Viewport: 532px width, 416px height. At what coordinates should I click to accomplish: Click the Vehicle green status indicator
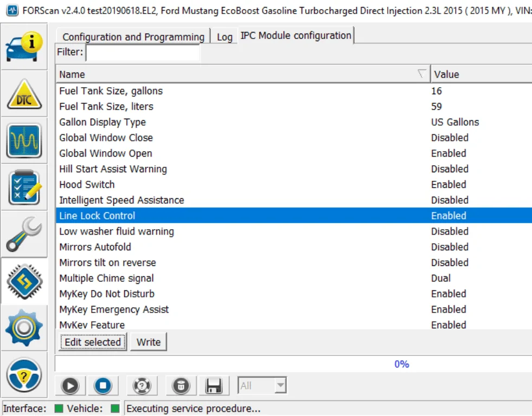115,408
